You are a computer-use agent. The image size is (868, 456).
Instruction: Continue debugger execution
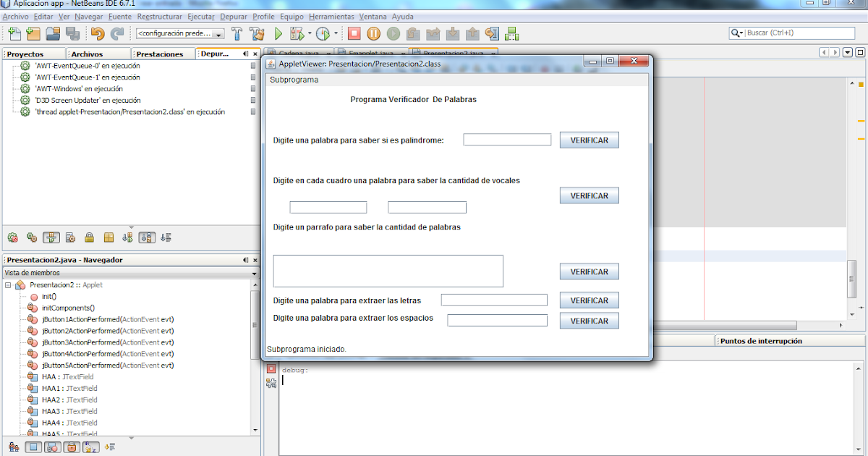pos(392,33)
